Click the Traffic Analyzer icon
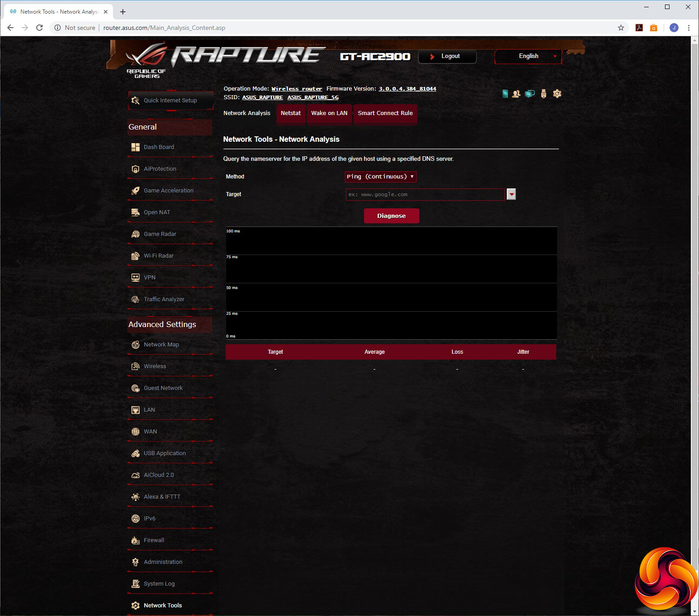Viewport: 699px width, 616px height. (x=135, y=299)
